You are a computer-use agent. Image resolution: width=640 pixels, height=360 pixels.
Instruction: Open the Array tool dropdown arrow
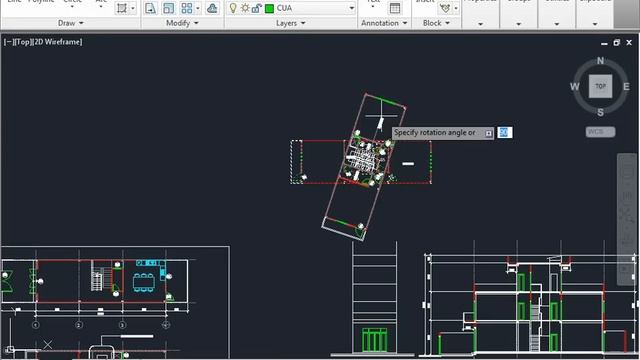198,8
